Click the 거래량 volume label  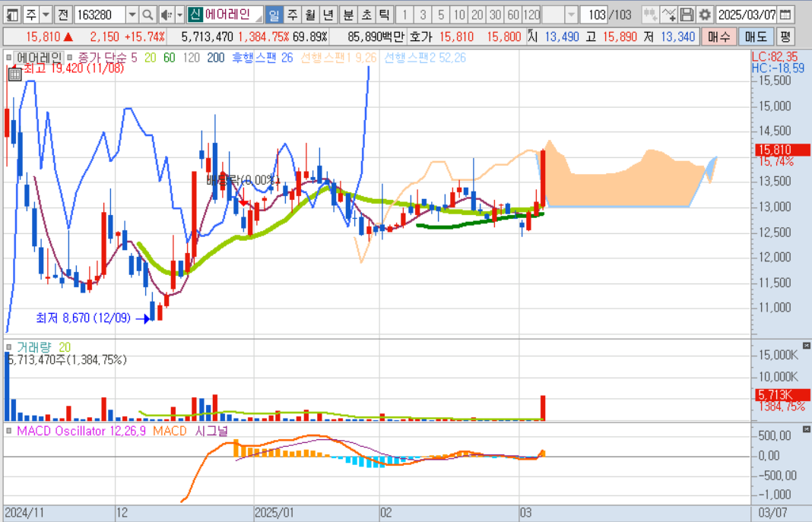coord(33,347)
